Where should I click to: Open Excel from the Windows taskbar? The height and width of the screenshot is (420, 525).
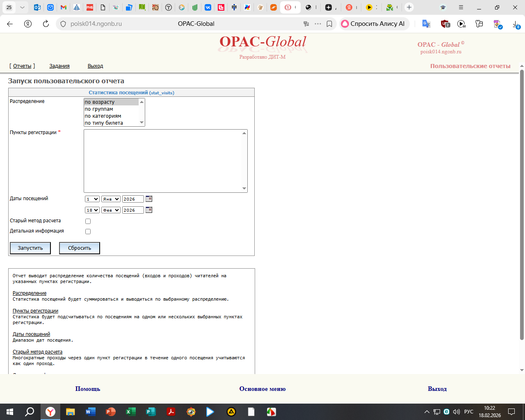coord(130,412)
